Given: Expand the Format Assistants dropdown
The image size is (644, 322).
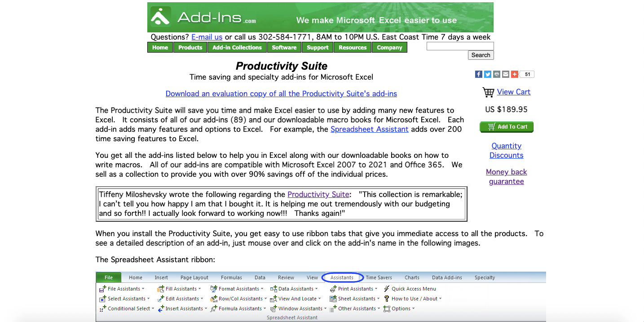Looking at the screenshot, I should pos(262,289).
